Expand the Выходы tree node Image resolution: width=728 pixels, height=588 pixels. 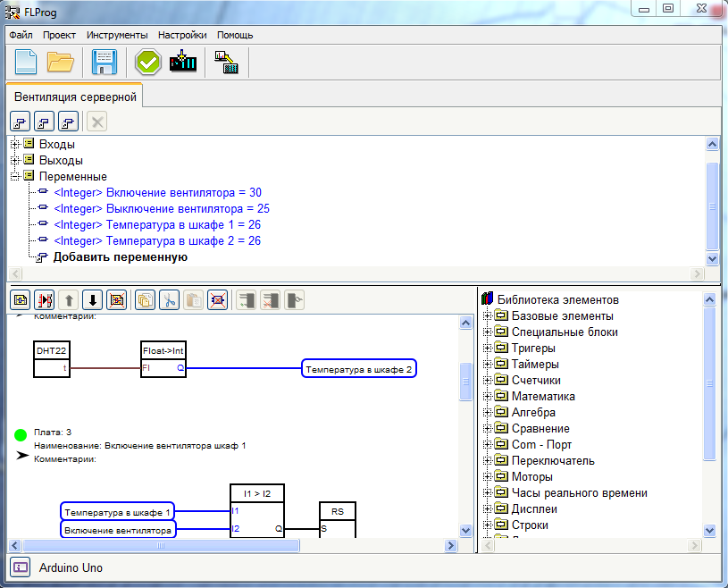point(15,160)
